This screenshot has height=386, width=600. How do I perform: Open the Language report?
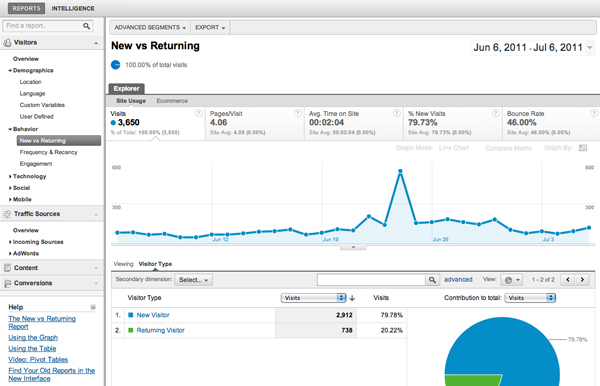33,93
